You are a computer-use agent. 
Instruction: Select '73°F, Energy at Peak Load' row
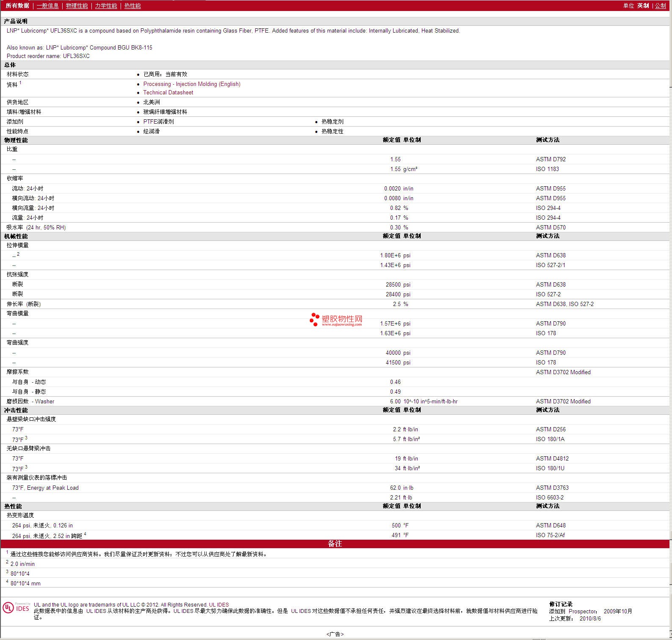45,488
